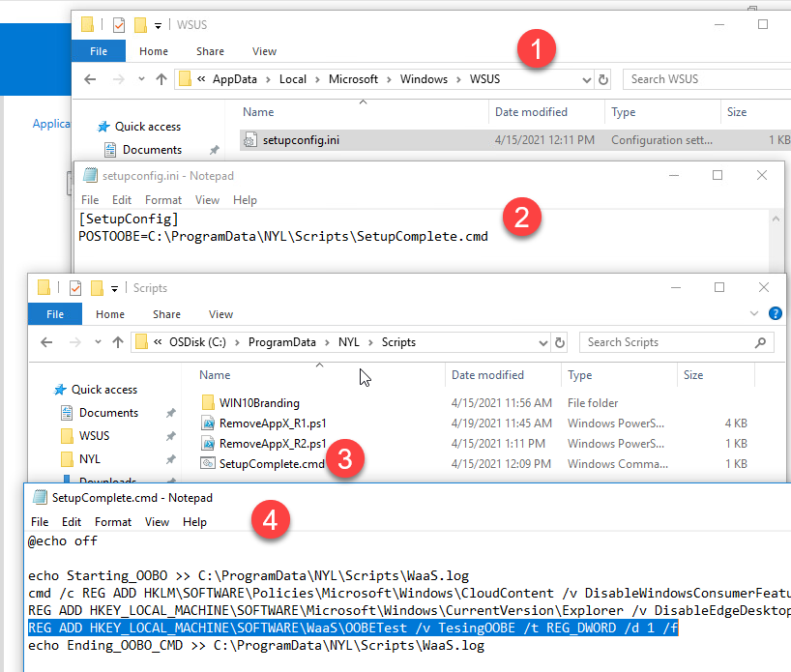The height and width of the screenshot is (672, 791).
Task: Select RemoveAppX_R1.ps1 file
Action: click(x=273, y=423)
